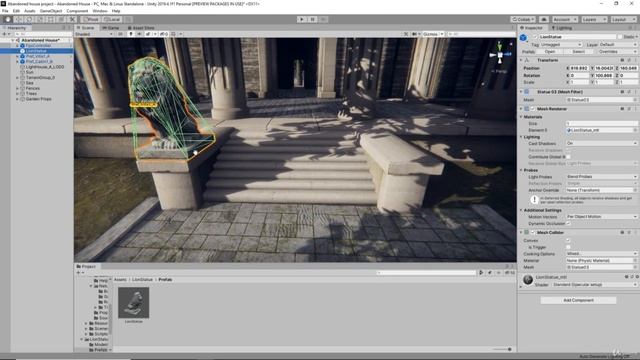
Task: Click the prefab Open button
Action: [550, 52]
